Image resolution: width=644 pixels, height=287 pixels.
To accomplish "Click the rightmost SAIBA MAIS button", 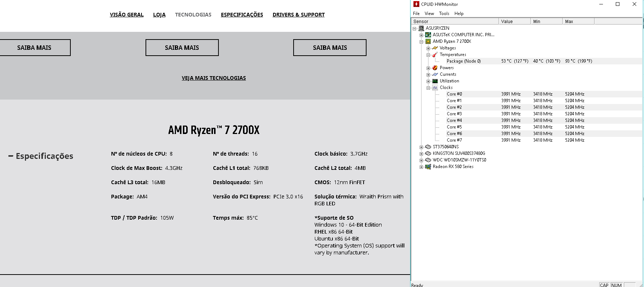I will point(330,48).
